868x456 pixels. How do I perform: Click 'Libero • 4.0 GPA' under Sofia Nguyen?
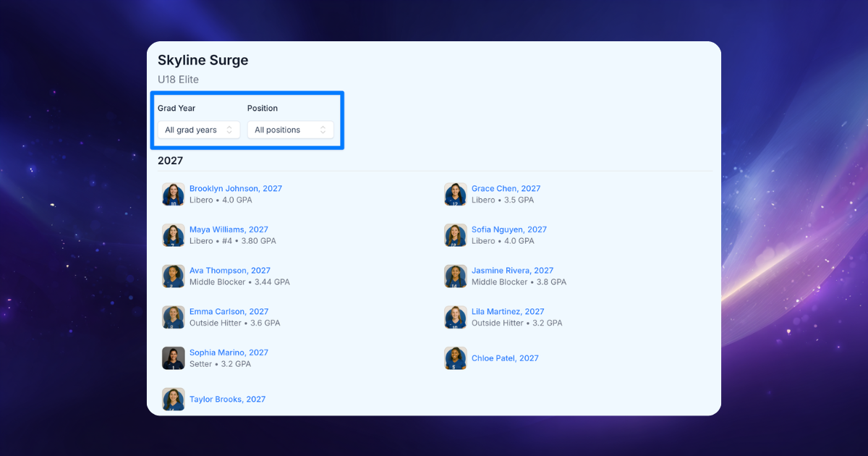[x=503, y=241]
